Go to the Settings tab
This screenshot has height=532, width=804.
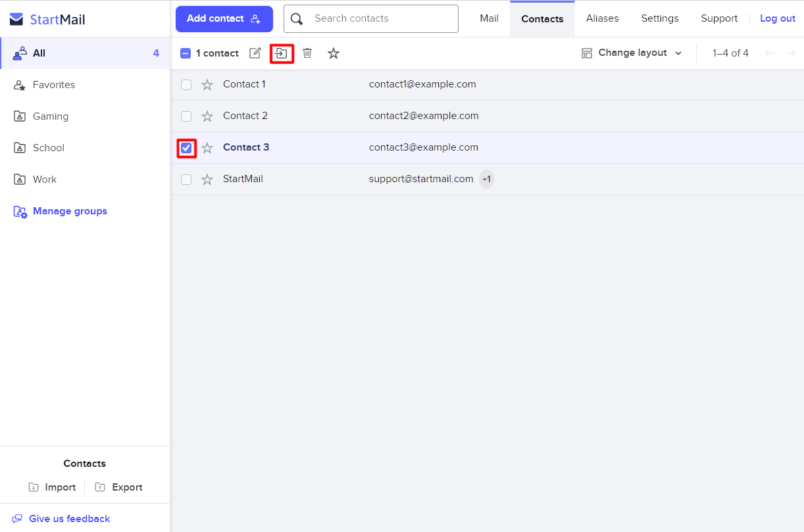click(x=660, y=18)
